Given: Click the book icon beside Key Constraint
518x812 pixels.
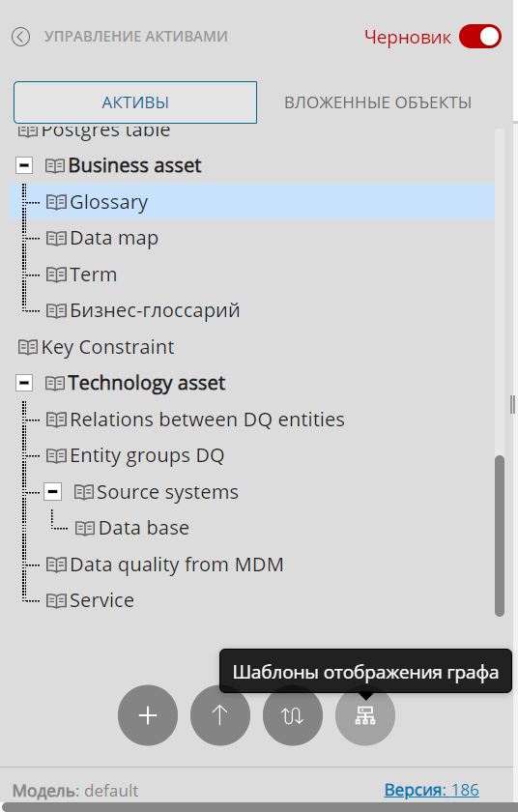Looking at the screenshot, I should tap(28, 347).
